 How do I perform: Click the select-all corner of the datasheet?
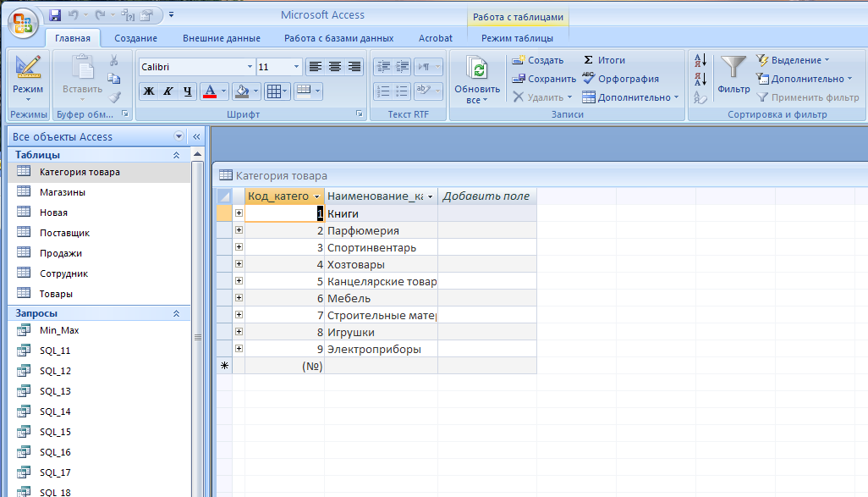(x=224, y=196)
